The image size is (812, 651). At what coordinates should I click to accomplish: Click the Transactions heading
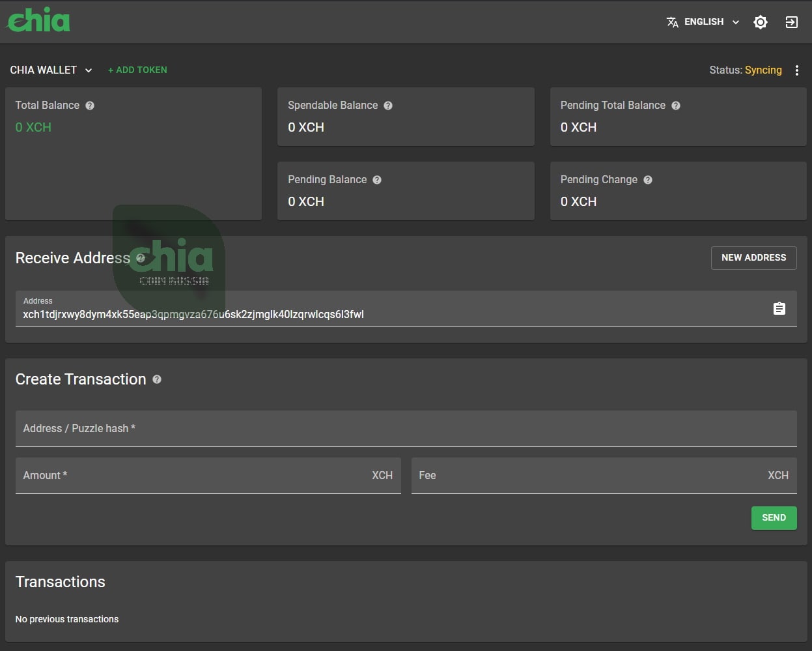coord(61,582)
